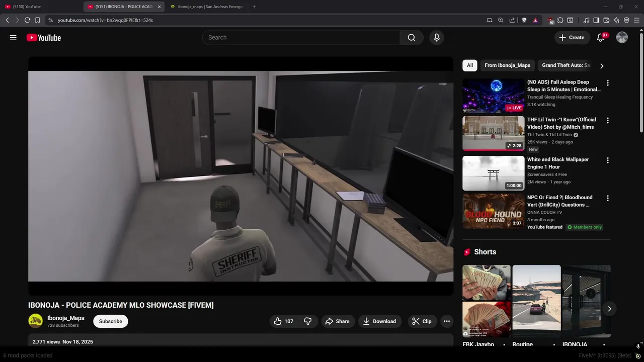Open the Create button menu

tap(572, 38)
